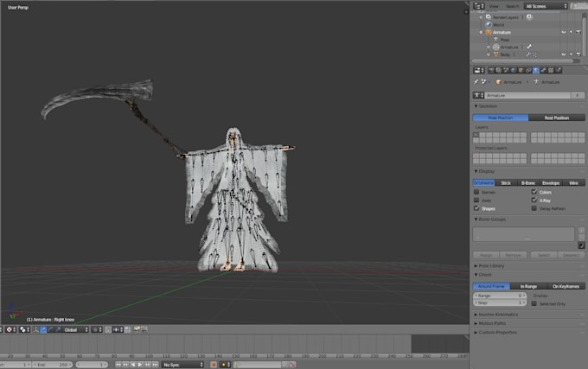588x369 pixels.
Task: Disable the X-Ray checkbox
Action: (x=534, y=200)
